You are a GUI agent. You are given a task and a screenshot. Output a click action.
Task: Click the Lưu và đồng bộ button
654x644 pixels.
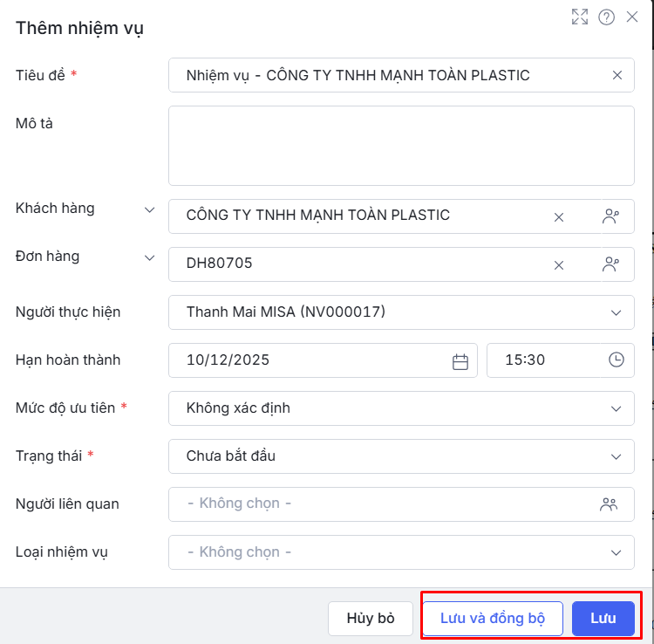point(493,619)
